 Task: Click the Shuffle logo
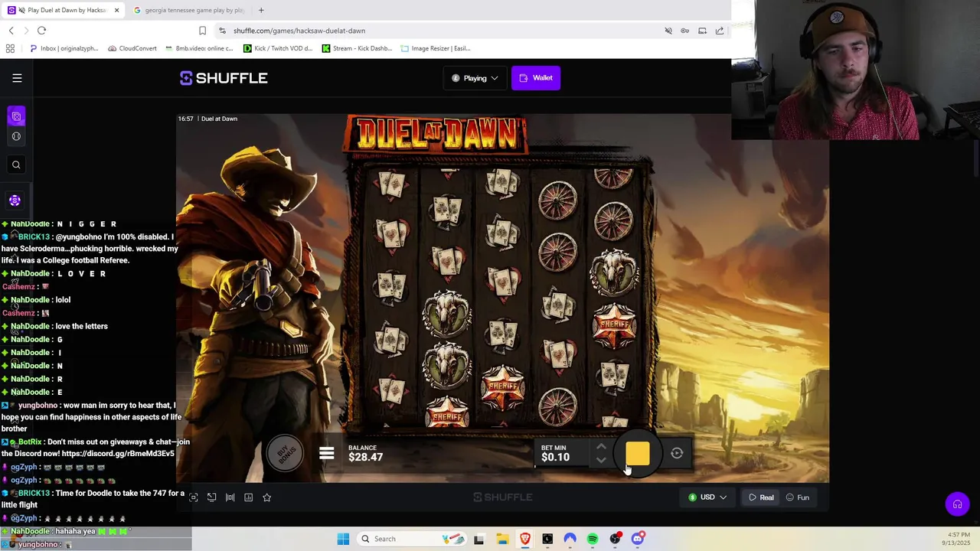(x=224, y=78)
